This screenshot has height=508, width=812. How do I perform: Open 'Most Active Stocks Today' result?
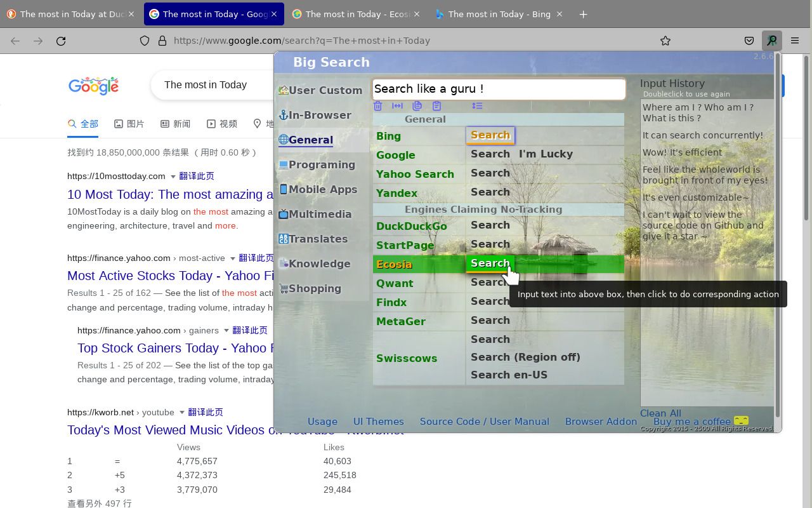(x=170, y=276)
